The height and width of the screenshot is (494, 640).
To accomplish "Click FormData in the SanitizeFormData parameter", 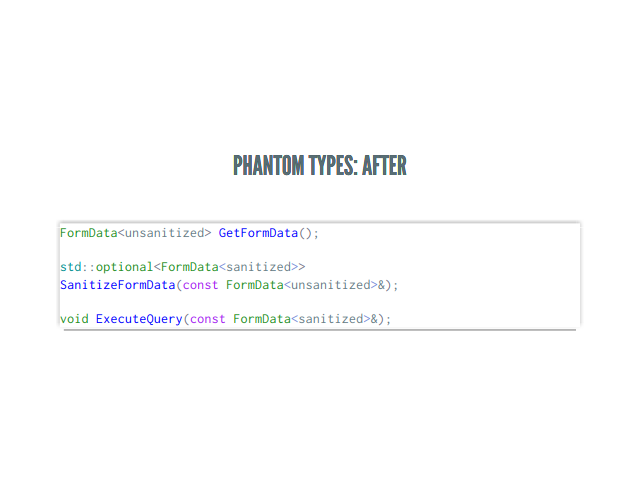I will (254, 285).
